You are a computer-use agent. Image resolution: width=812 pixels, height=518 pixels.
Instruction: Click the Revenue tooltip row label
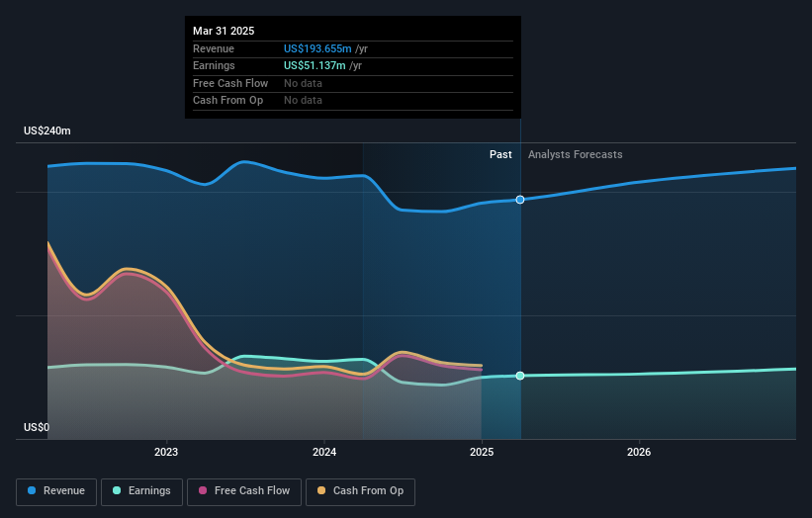[214, 48]
